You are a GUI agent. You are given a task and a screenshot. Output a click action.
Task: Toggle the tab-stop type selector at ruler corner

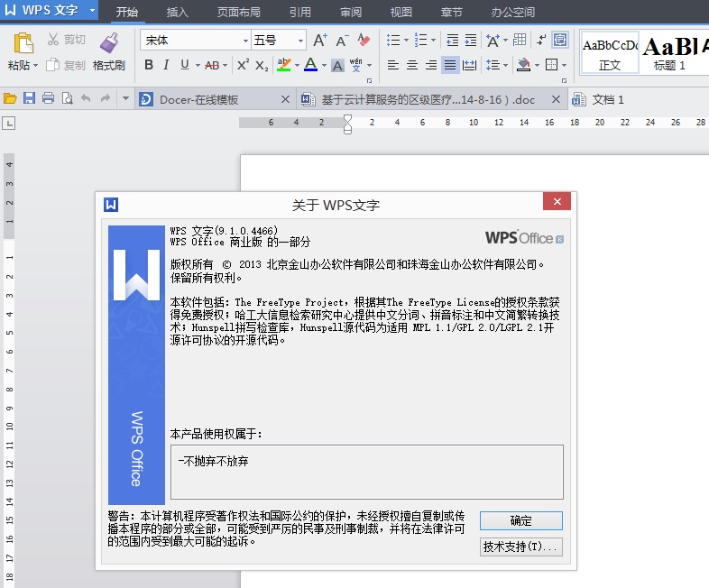tap(8, 123)
